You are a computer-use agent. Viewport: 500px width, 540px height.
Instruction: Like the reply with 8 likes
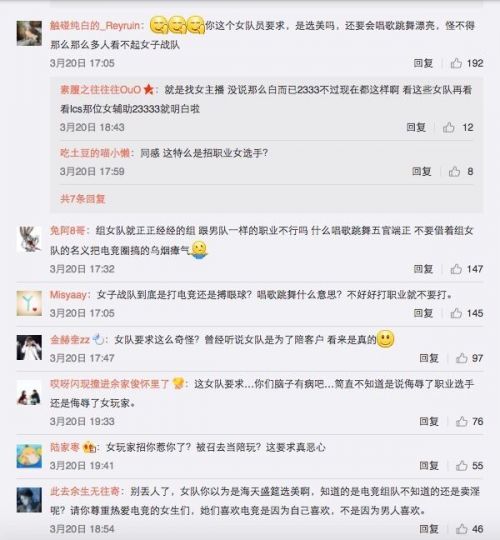455,171
